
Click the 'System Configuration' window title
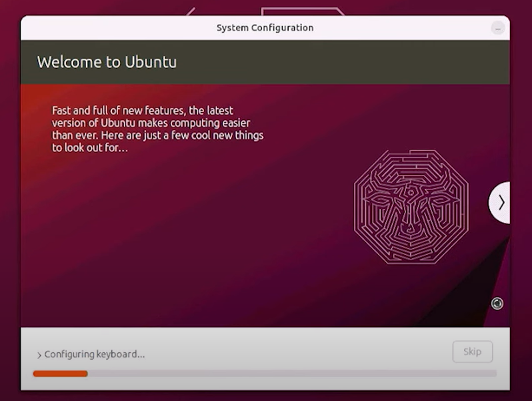265,28
